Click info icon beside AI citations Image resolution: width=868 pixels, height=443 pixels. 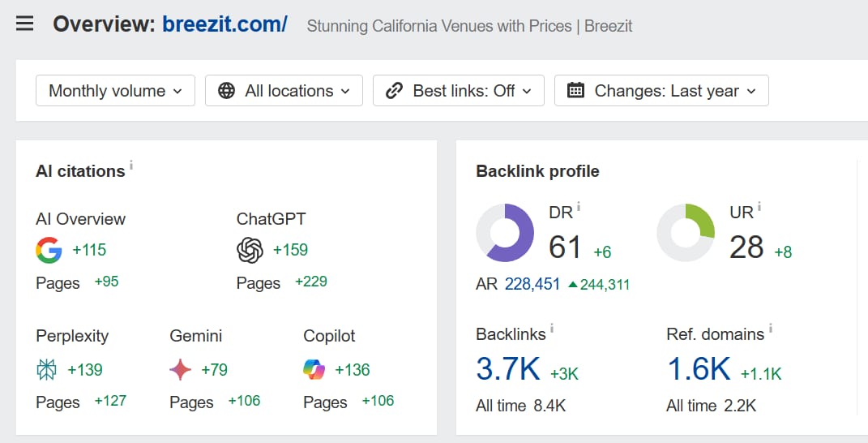(x=131, y=166)
